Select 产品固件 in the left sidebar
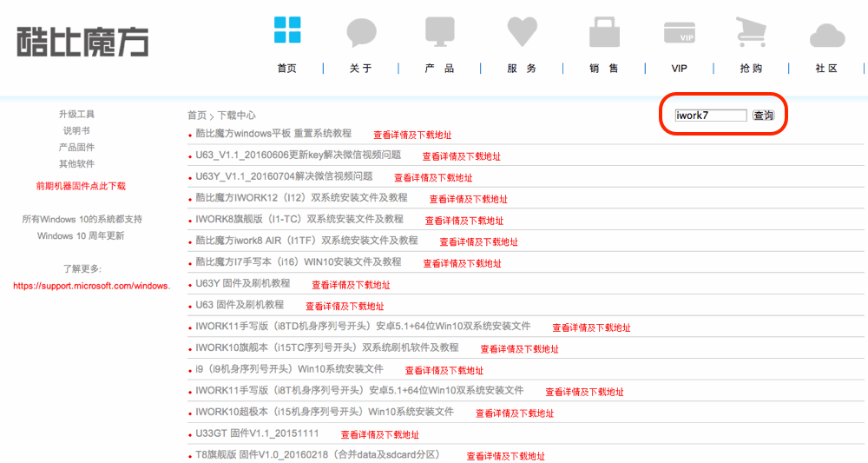868x463 pixels. 76,148
